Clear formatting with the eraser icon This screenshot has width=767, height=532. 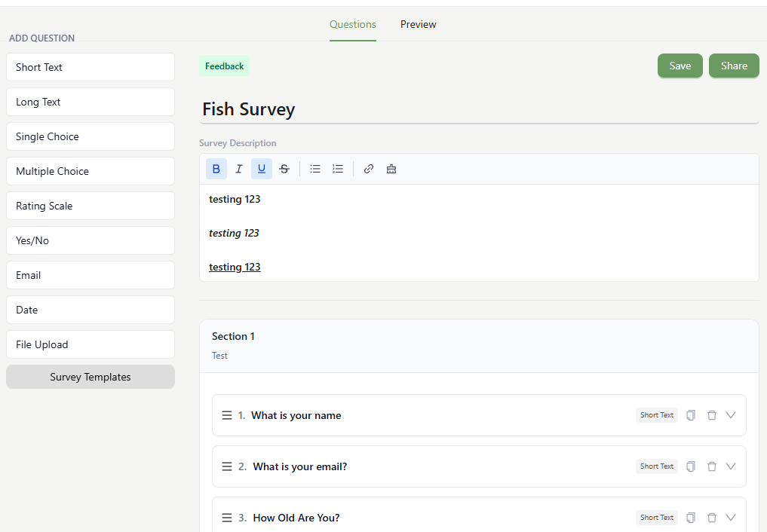tap(391, 169)
